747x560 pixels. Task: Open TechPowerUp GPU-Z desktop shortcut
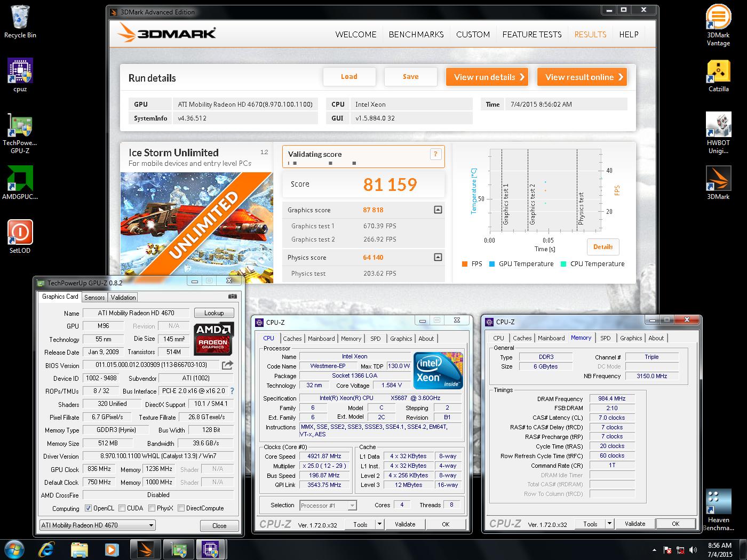click(x=20, y=133)
